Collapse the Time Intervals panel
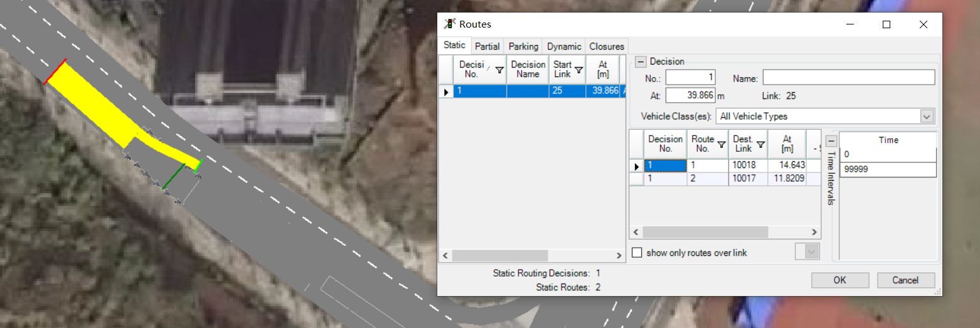The image size is (980, 328). (x=831, y=140)
